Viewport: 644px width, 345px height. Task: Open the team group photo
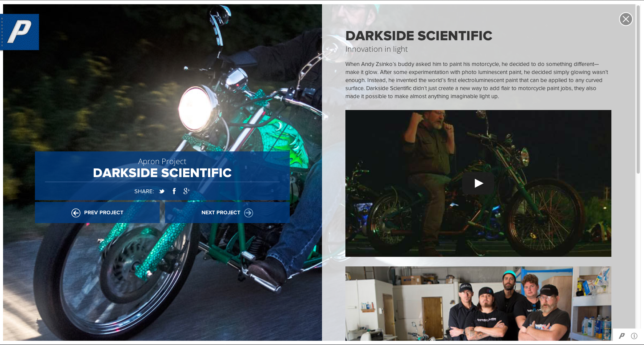click(x=478, y=304)
